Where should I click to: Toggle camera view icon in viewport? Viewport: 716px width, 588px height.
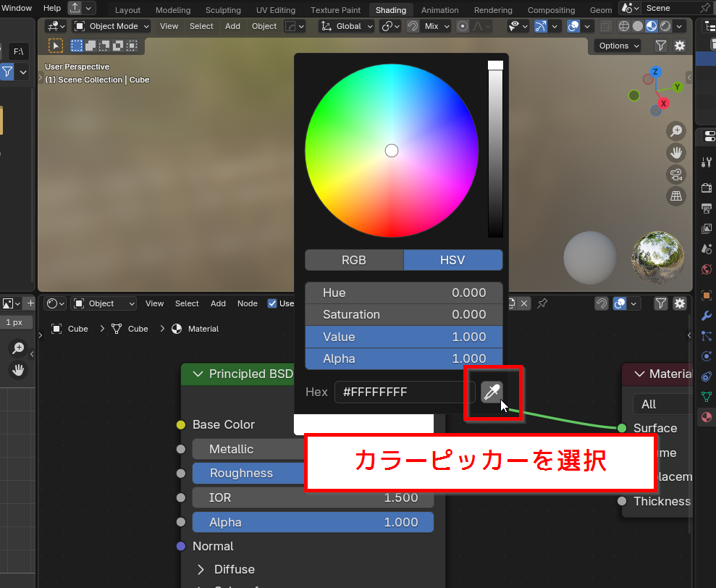[676, 175]
